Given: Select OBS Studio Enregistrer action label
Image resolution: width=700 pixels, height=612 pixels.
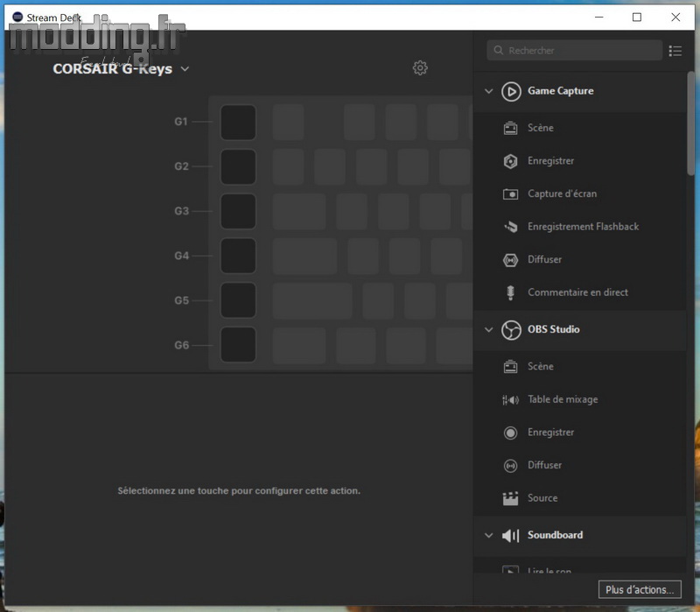Looking at the screenshot, I should point(550,433).
